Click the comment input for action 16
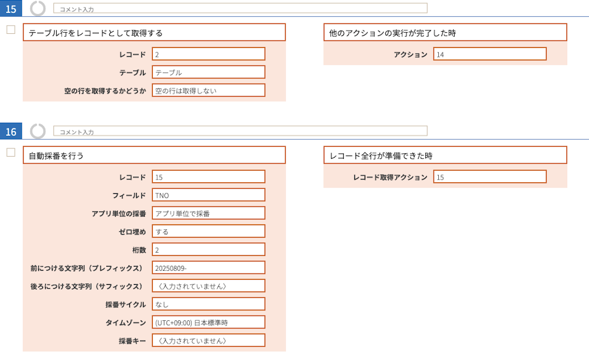 pyautogui.click(x=240, y=131)
